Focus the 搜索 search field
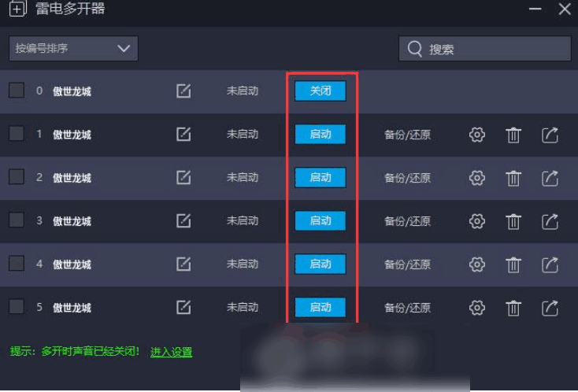Image resolution: width=578 pixels, height=392 pixels. [x=485, y=48]
